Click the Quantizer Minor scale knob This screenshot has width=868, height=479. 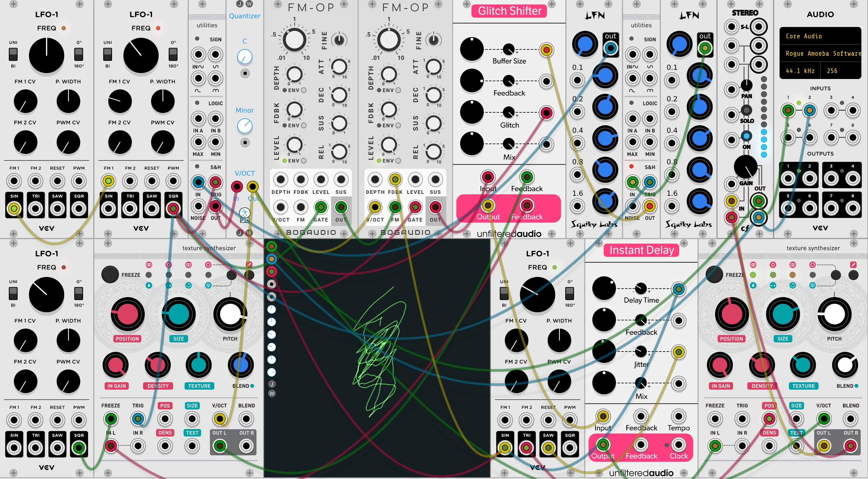[245, 126]
